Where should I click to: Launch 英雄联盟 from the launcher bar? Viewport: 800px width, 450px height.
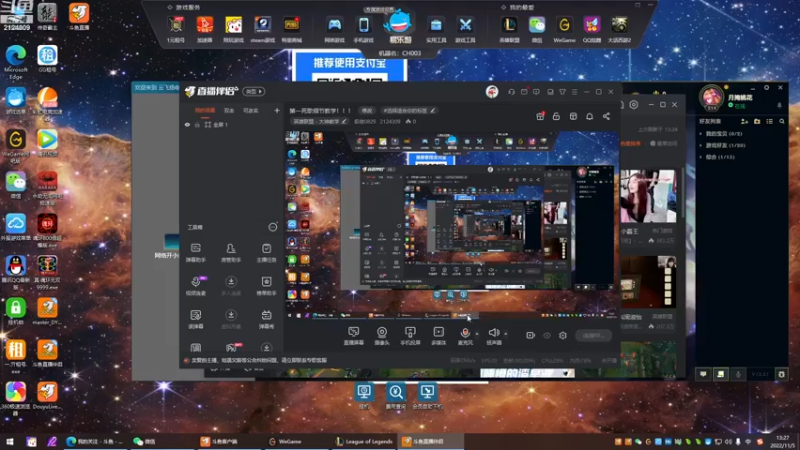tap(509, 29)
